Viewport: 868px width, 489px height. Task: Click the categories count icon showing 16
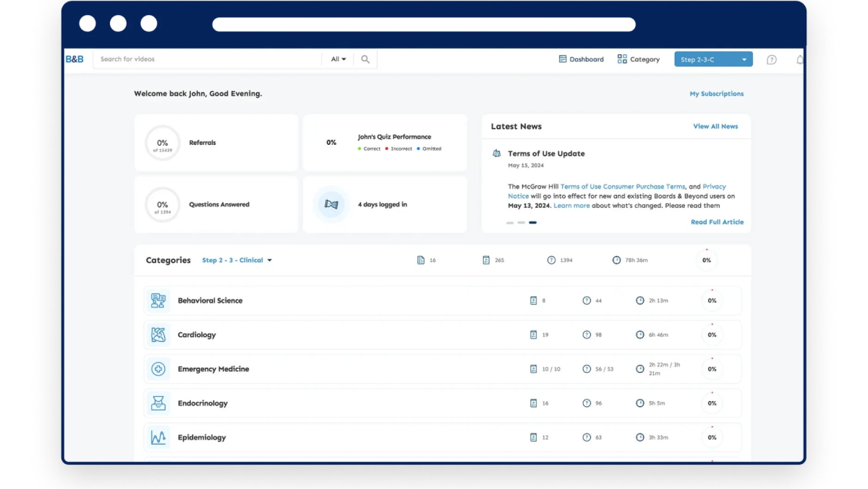click(x=421, y=260)
